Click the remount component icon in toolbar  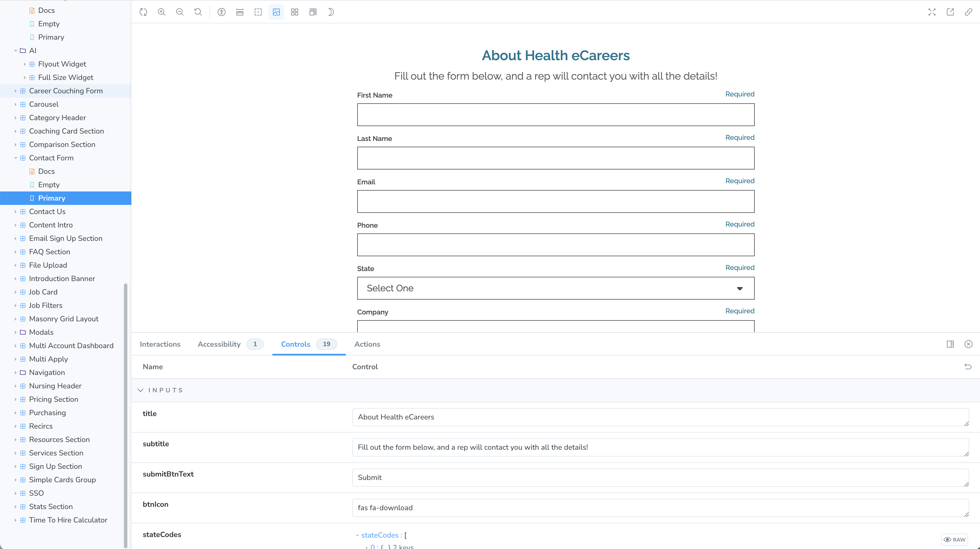(x=143, y=12)
